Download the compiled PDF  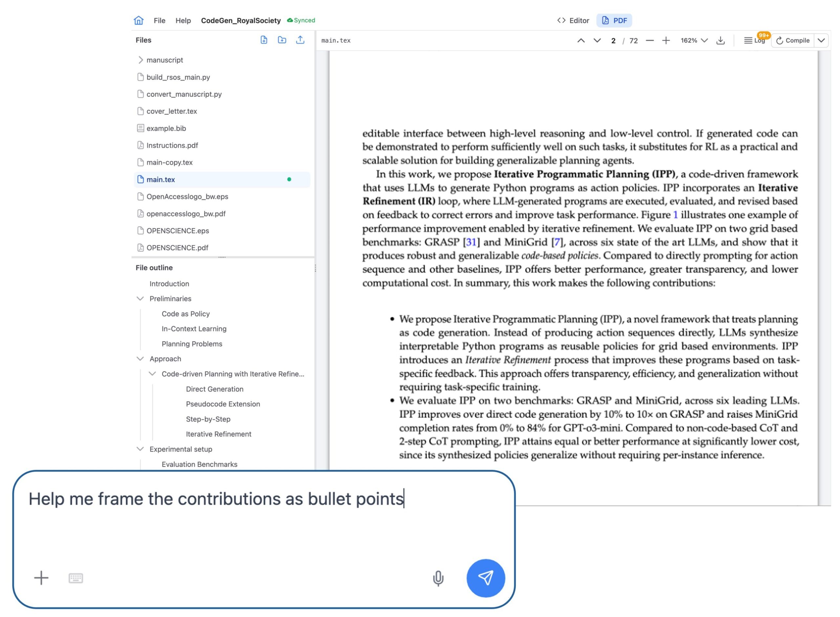tap(721, 40)
